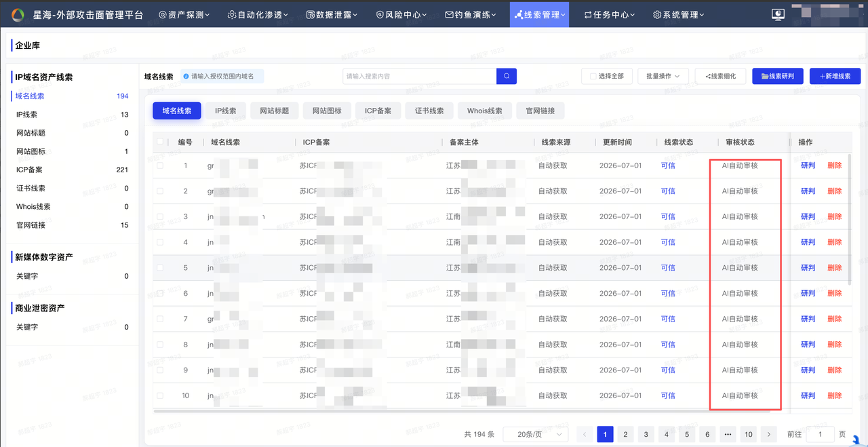Open the 线索管理 menu
Viewport: 868px width, 447px height.
[539, 14]
